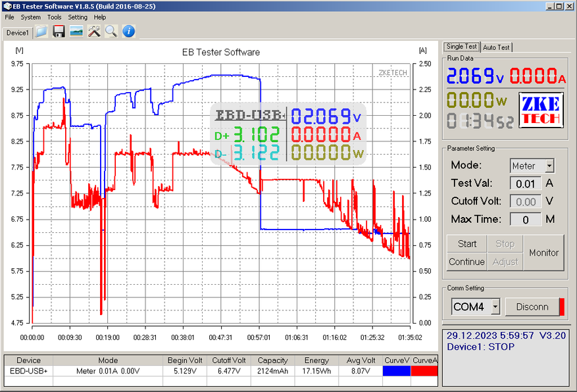Click the Monitor button
The image size is (577, 392).
coord(543,253)
